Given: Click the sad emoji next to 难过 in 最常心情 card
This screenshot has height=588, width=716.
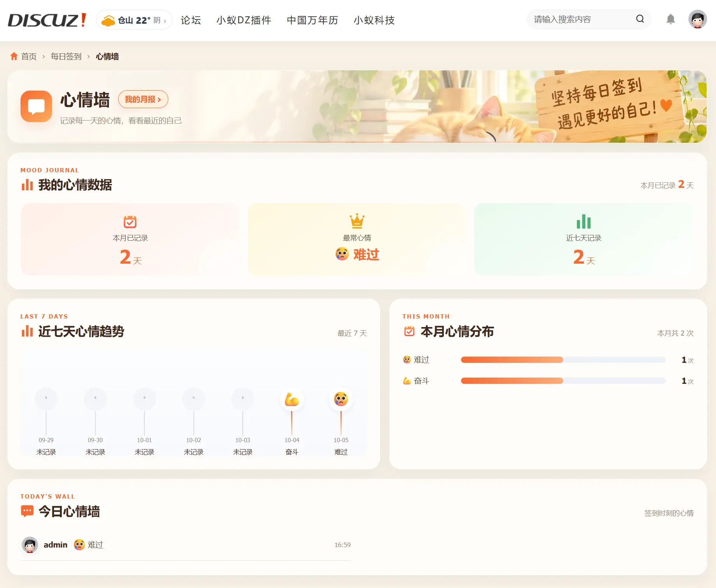Looking at the screenshot, I should [x=342, y=254].
